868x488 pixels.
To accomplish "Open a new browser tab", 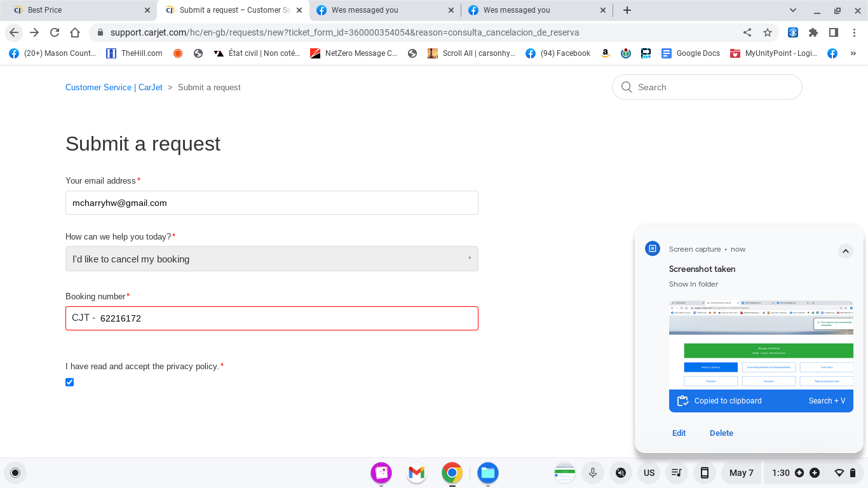I will tap(627, 10).
